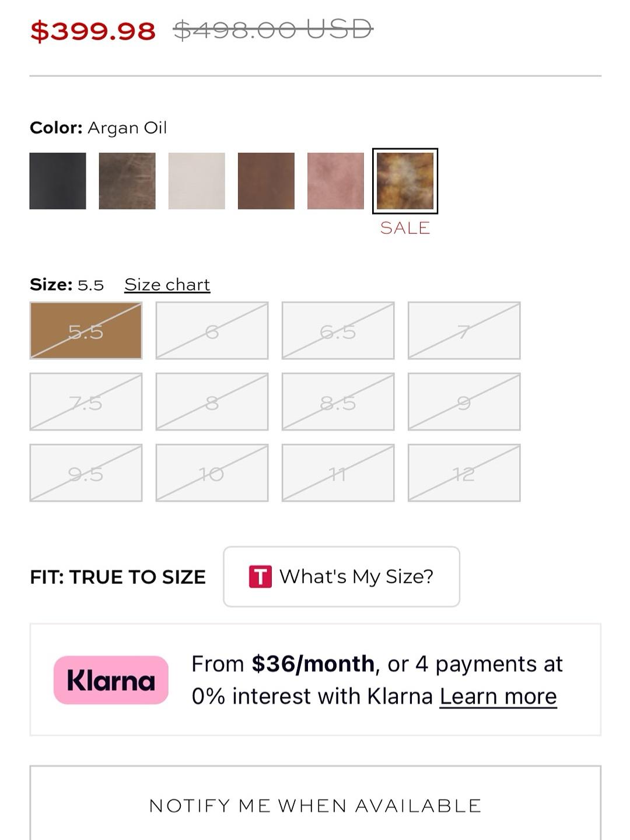Open Klarna Learn more link

coord(498,696)
